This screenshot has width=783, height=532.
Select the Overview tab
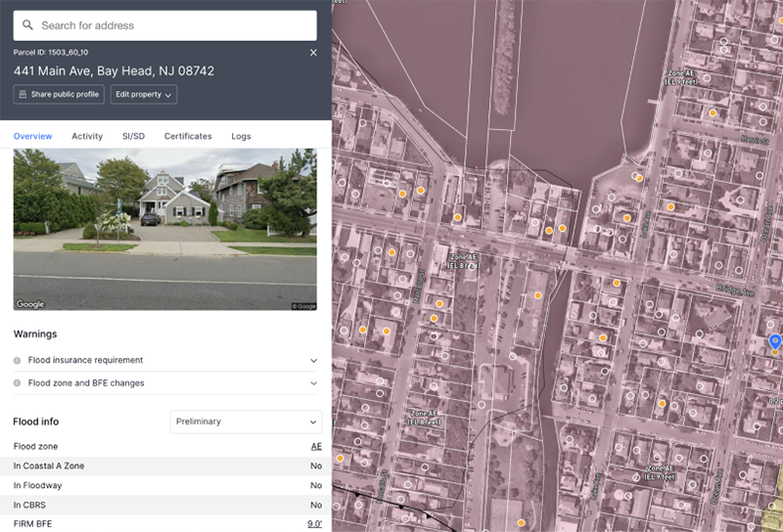pos(33,136)
